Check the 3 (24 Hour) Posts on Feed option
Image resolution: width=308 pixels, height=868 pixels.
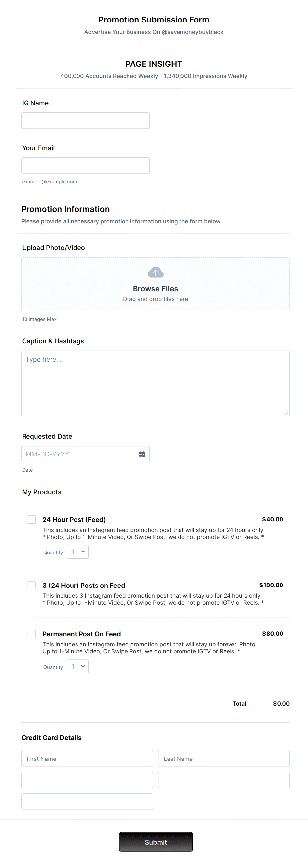click(32, 585)
